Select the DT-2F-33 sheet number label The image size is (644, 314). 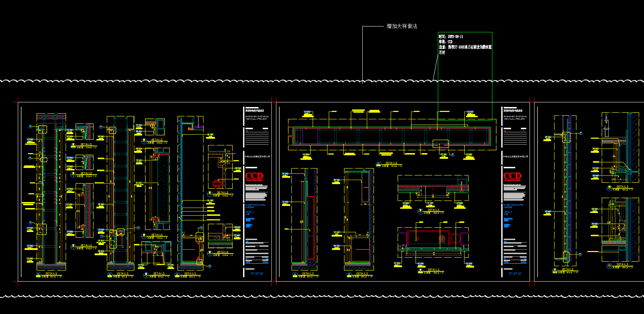tap(515, 274)
